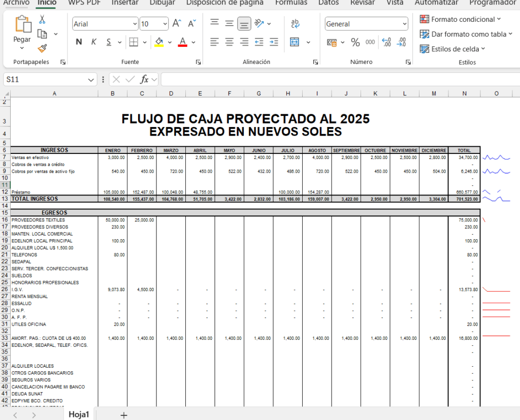520x420 pixels.
Task: Switch to the Revisar tab
Action: point(363,3)
